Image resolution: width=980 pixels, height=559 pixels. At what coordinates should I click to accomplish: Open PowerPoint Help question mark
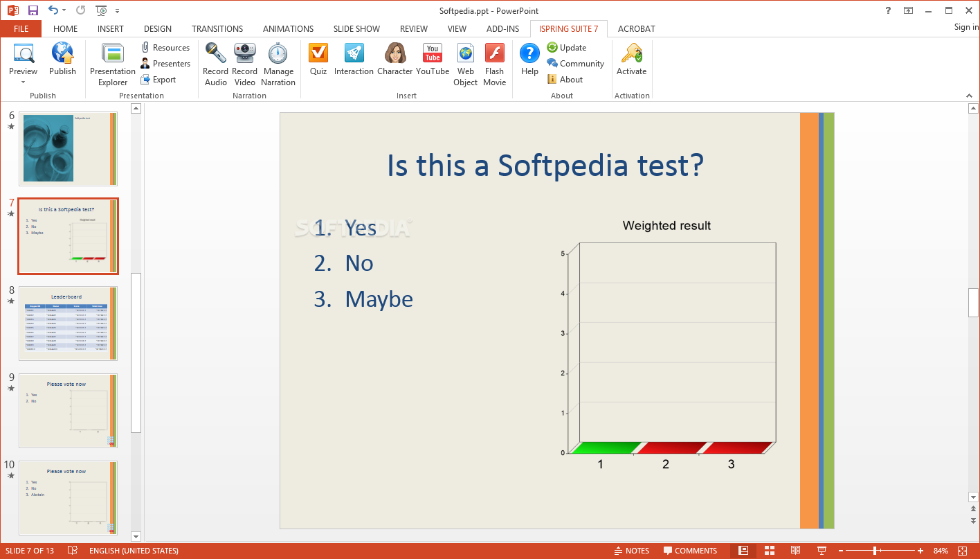(x=889, y=10)
